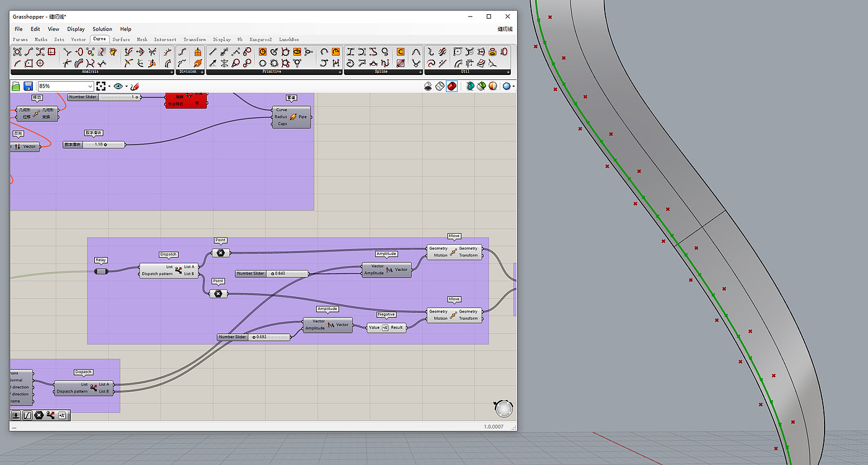Click the upper Dispatch component icon
The width and height of the screenshot is (868, 465).
(x=179, y=270)
